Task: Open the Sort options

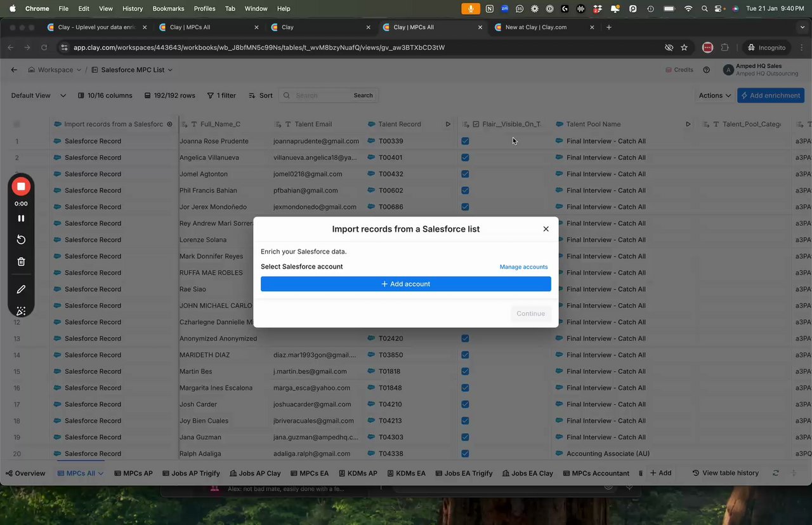Action: pyautogui.click(x=261, y=95)
